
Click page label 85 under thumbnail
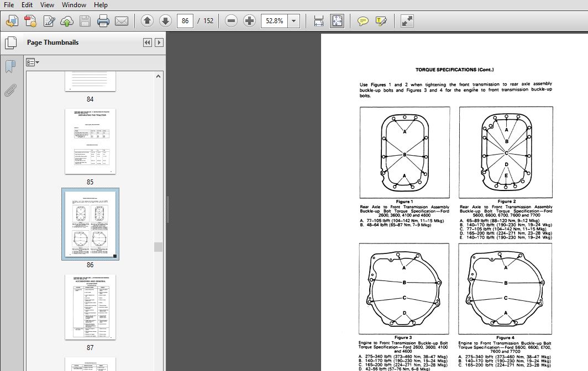[90, 182]
